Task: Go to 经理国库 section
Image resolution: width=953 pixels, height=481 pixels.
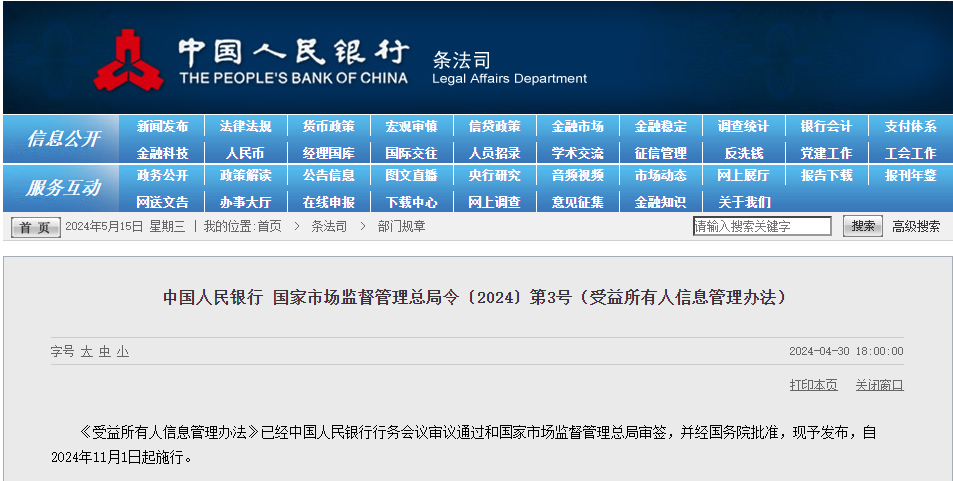Action: pyautogui.click(x=329, y=153)
